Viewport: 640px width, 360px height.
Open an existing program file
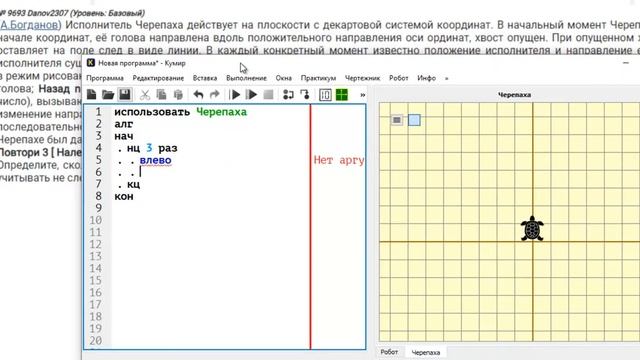tap(108, 95)
